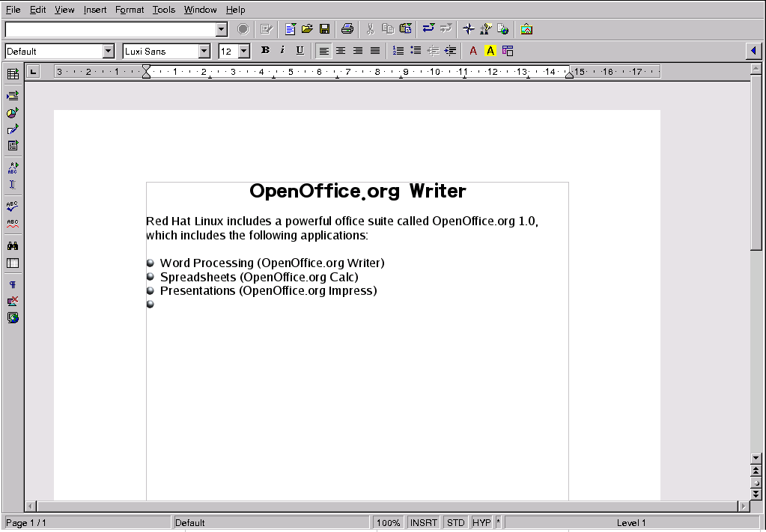The width and height of the screenshot is (766, 532).
Task: Expand the paragraph style Default dropdown
Action: (109, 51)
